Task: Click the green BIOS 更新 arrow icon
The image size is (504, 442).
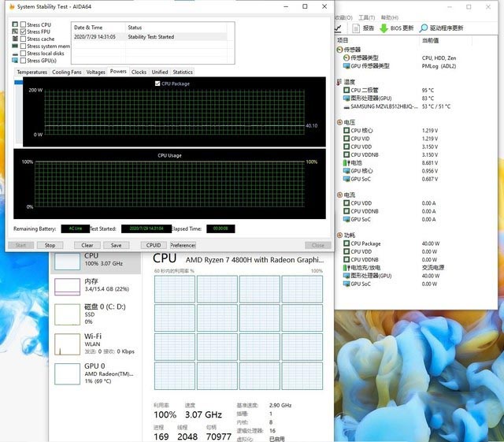Action: click(384, 28)
